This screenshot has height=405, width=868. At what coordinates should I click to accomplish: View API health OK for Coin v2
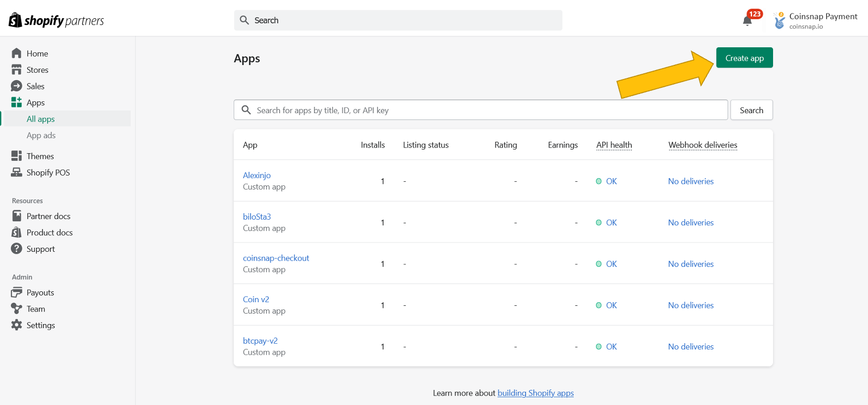click(611, 305)
